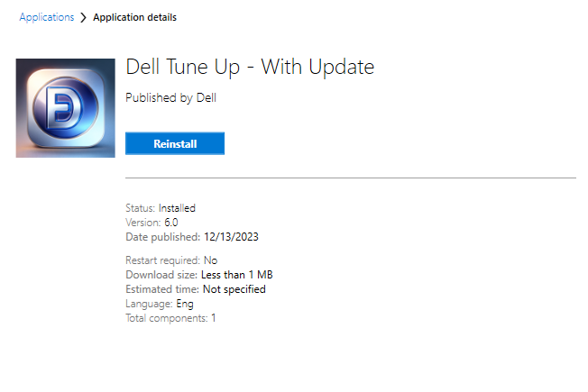Viewport: 588px width, 392px height.
Task: Select the Application details breadcrumb text
Action: (x=135, y=17)
